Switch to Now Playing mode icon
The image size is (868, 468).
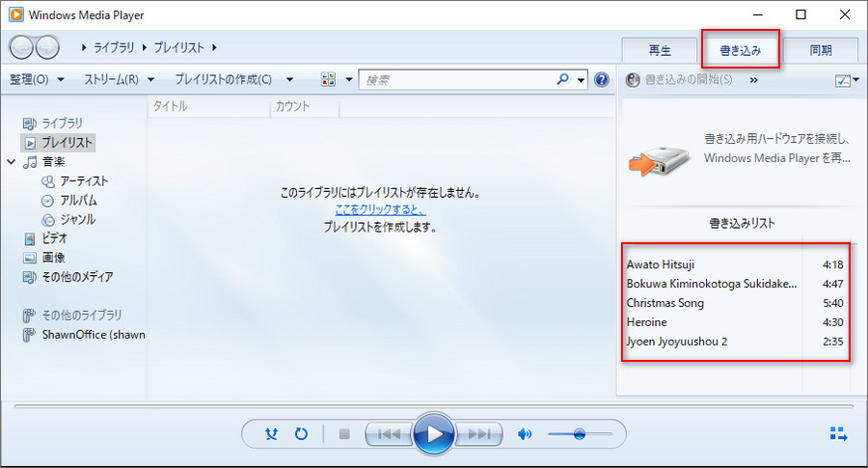click(838, 434)
